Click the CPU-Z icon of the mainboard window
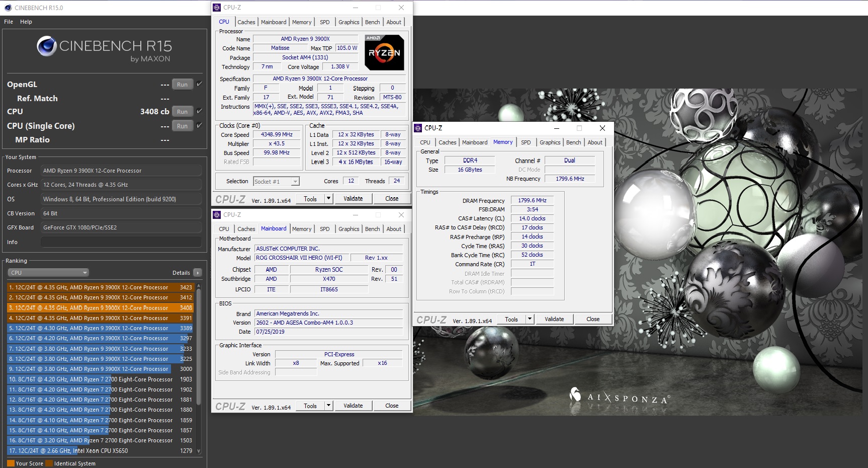 [217, 215]
